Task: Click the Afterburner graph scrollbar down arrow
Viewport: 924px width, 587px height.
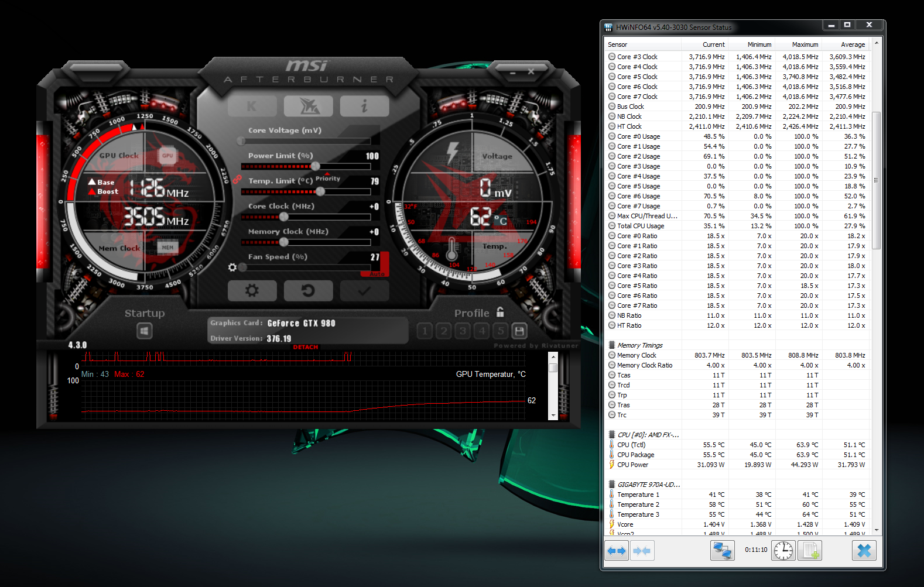Action: pos(553,415)
